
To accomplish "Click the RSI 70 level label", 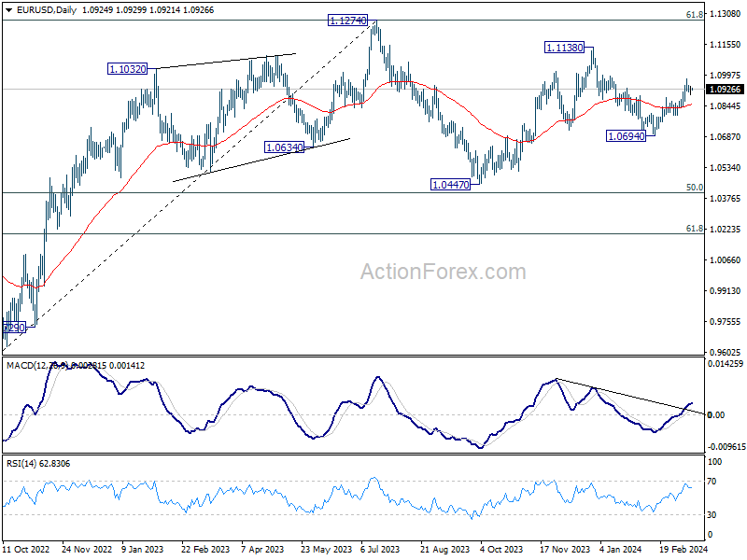I will tap(712, 482).
